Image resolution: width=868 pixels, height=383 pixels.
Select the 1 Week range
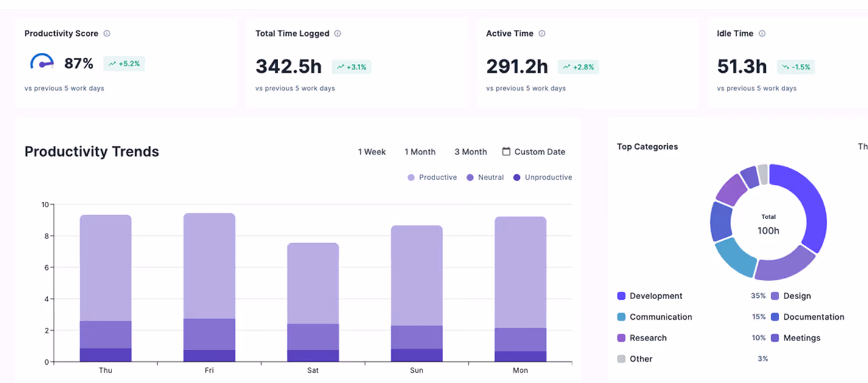[371, 152]
